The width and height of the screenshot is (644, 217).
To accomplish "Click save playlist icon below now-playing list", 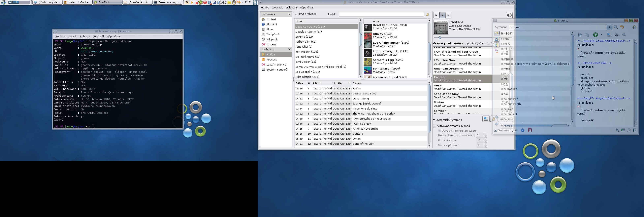I will pos(486,119).
